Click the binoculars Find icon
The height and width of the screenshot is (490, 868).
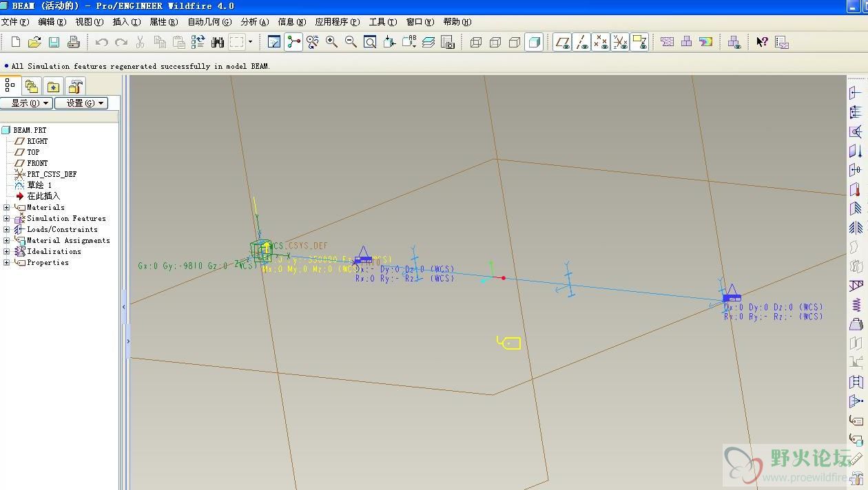pyautogui.click(x=218, y=43)
